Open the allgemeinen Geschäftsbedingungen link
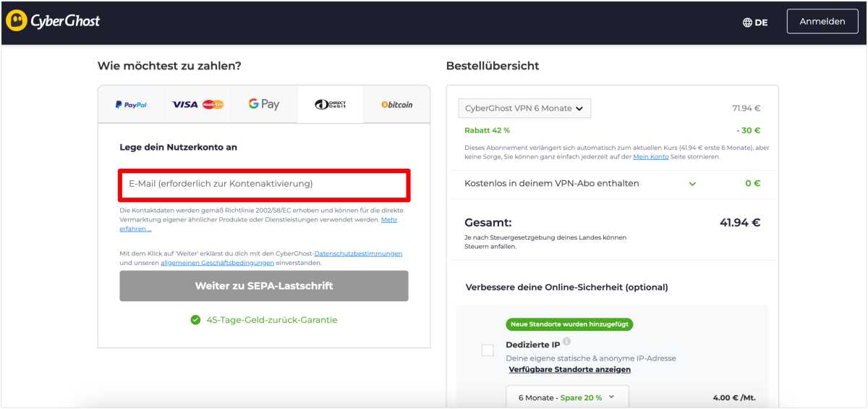This screenshot has width=868, height=409. (x=217, y=263)
